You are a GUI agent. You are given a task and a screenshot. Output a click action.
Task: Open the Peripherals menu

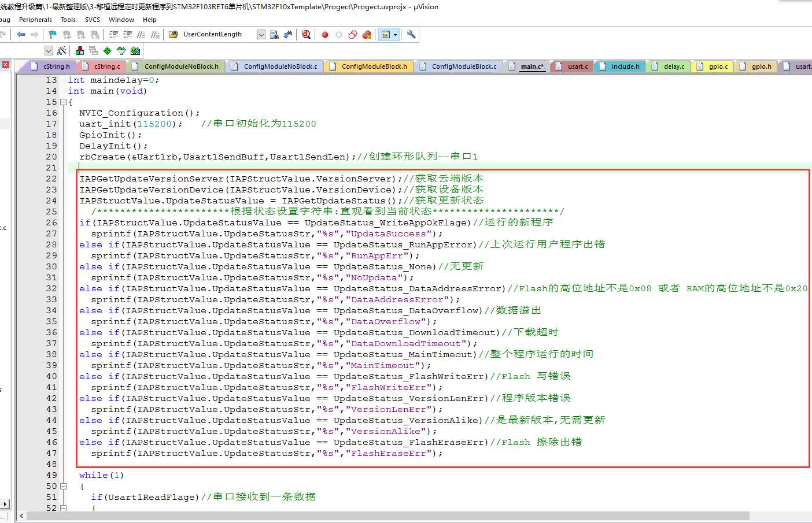point(35,20)
